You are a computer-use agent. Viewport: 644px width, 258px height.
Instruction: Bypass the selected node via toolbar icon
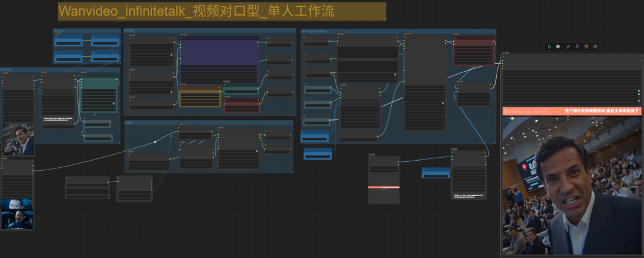(x=568, y=47)
